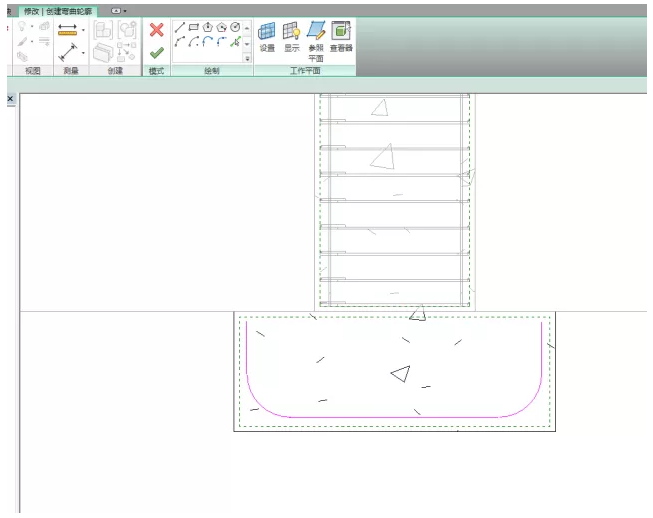
Task: Select the Rectangle draw tool
Action: pyautogui.click(x=194, y=27)
